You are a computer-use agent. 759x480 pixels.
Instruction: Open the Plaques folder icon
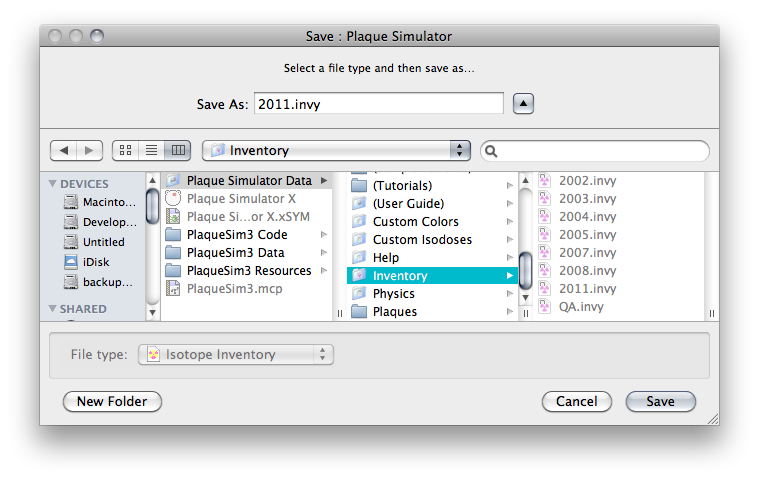click(359, 312)
